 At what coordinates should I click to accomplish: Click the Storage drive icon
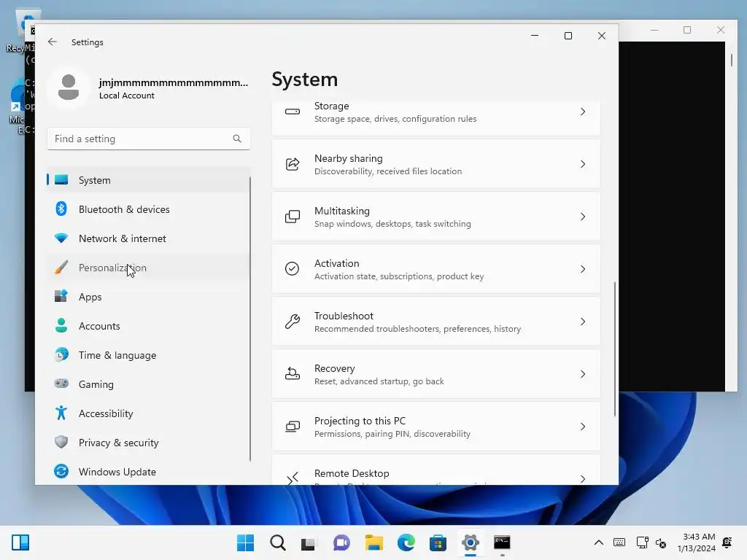tap(293, 112)
